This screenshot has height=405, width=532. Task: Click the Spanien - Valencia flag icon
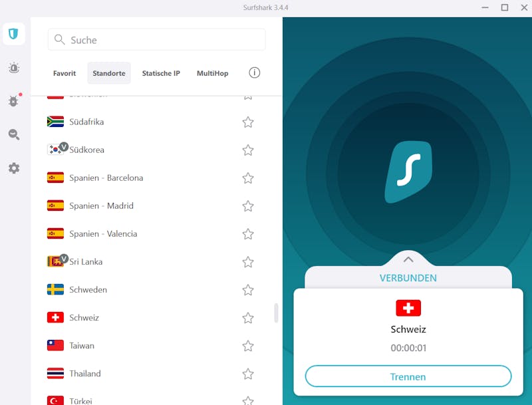(x=55, y=233)
